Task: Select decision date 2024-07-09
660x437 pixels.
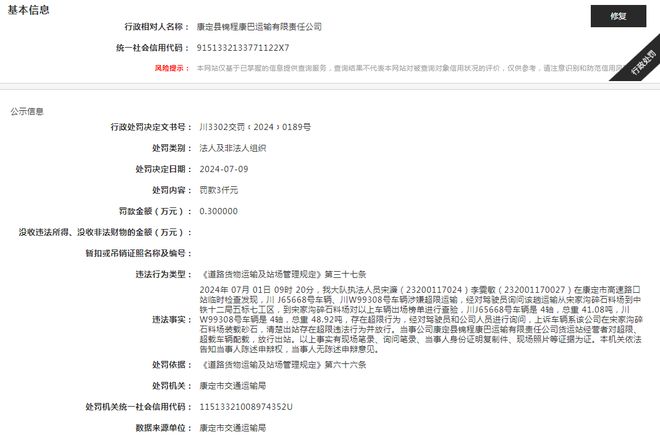Action: (x=224, y=169)
